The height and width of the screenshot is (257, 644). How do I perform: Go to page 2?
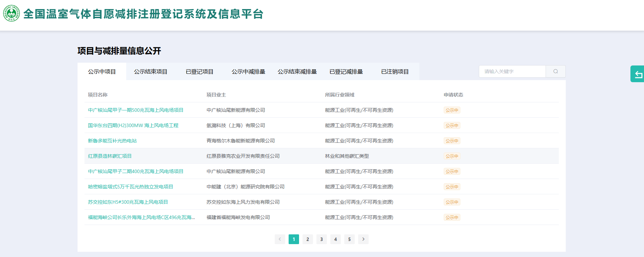click(308, 239)
